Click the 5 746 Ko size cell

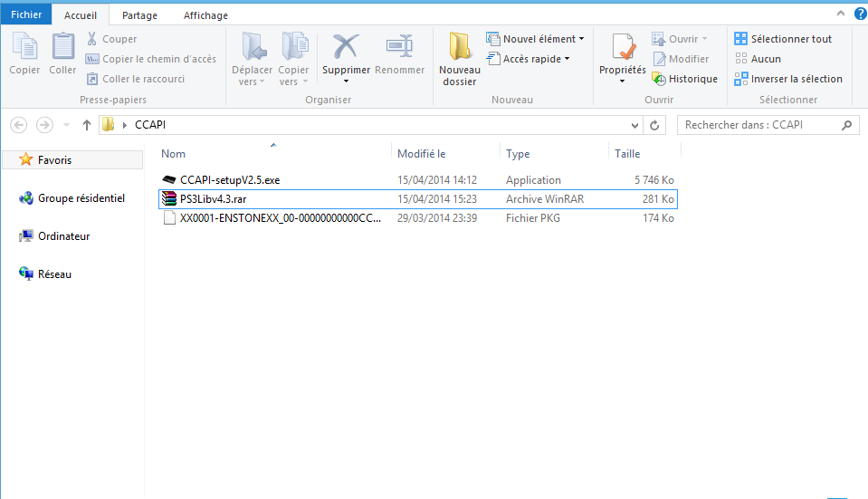coord(653,180)
